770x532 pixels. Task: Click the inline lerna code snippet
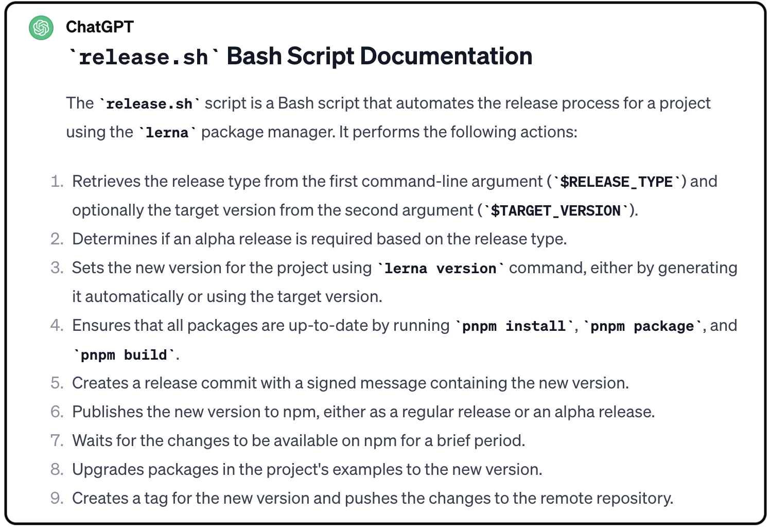[x=167, y=133]
